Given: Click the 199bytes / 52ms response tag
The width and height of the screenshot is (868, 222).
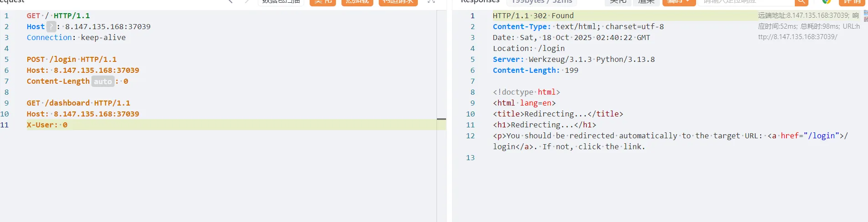Looking at the screenshot, I should [541, 2].
